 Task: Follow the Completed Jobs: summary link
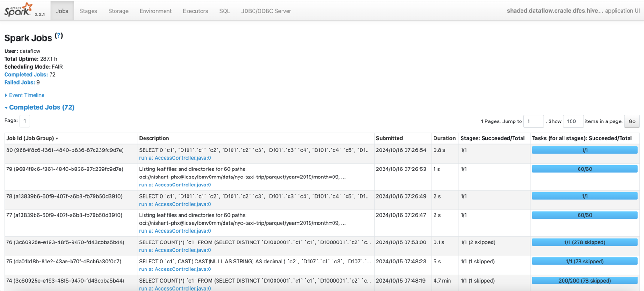pos(26,74)
